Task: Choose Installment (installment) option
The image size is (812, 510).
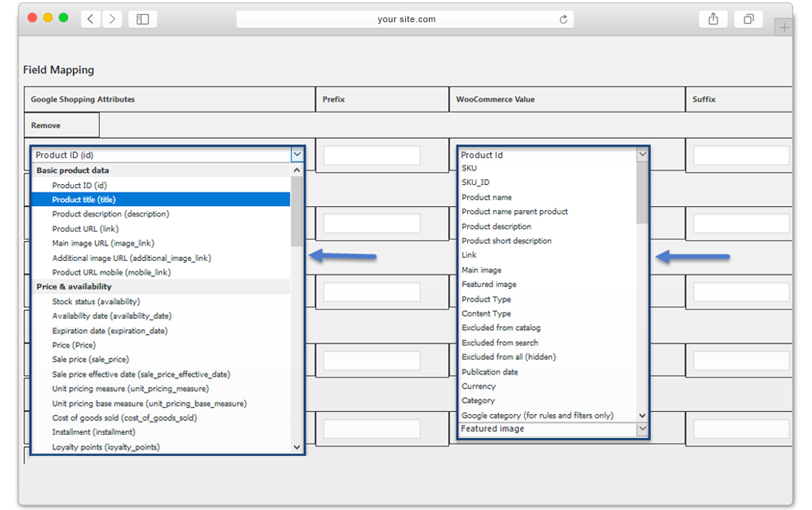Action: point(94,432)
